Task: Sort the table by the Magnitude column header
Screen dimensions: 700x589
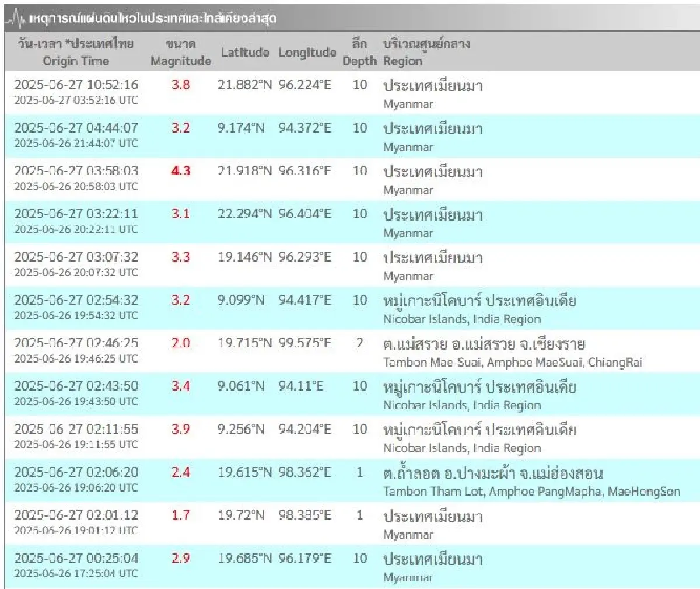Action: pyautogui.click(x=181, y=53)
